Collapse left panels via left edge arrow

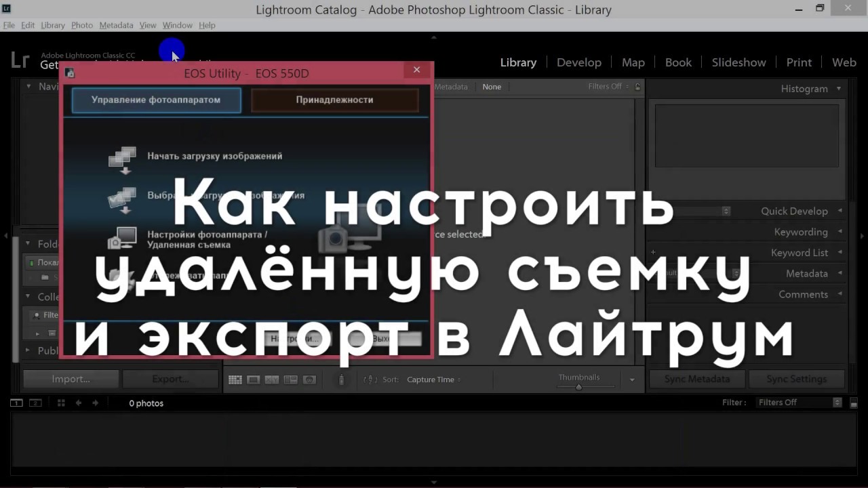point(5,236)
